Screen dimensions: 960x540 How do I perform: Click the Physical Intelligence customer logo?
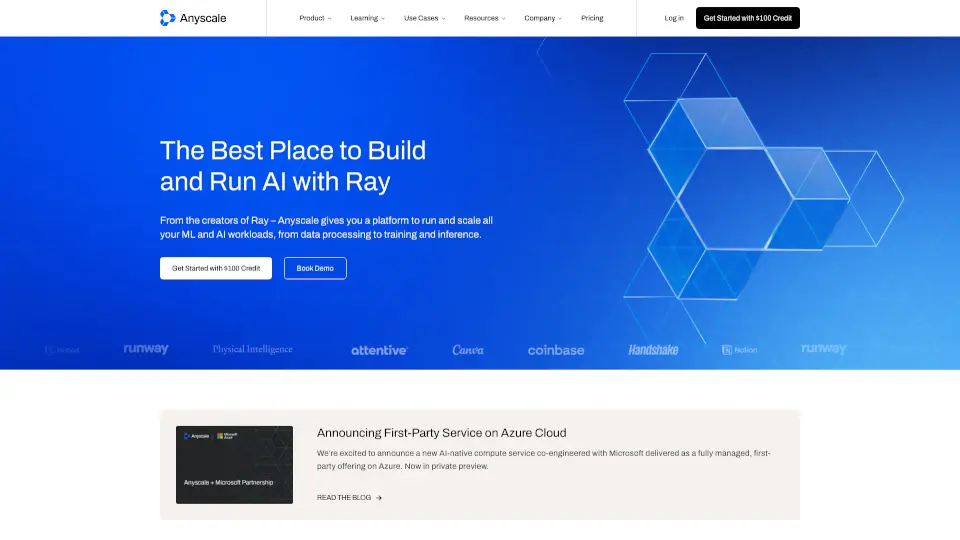click(252, 349)
